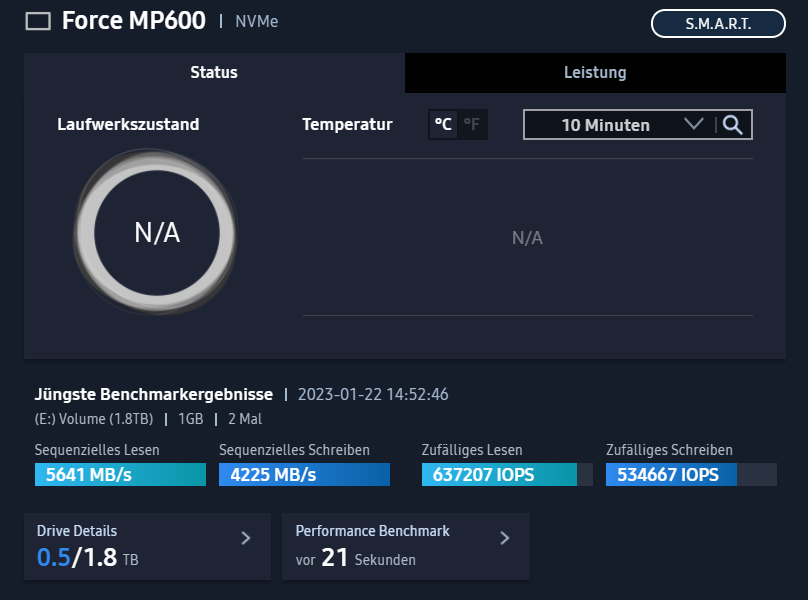Select Fahrenheit temperature unit
This screenshot has width=808, height=600.
(472, 124)
